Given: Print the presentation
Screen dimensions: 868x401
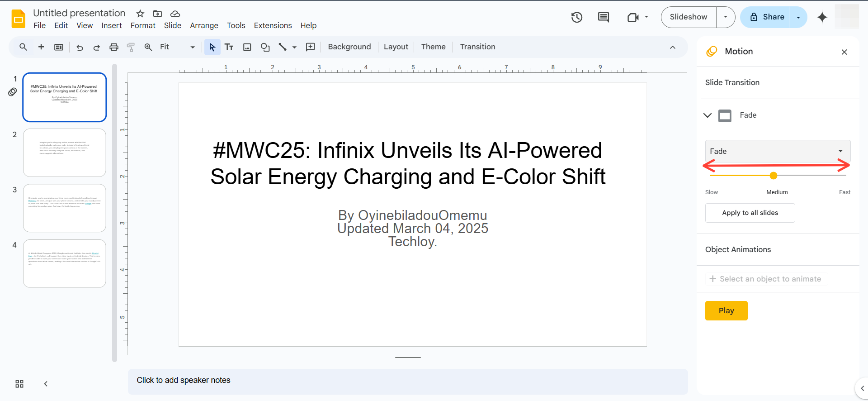Looking at the screenshot, I should point(114,47).
